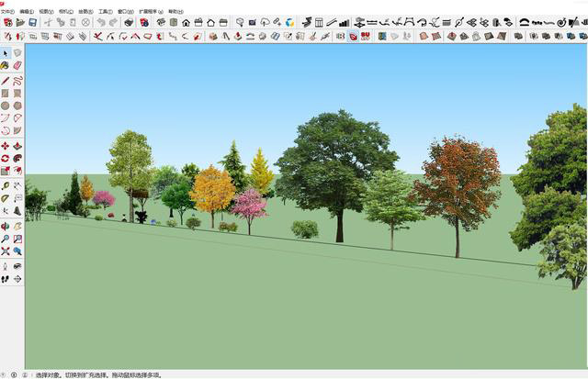588x379 pixels.
Task: Click the Save disk icon
Action: 33,22
